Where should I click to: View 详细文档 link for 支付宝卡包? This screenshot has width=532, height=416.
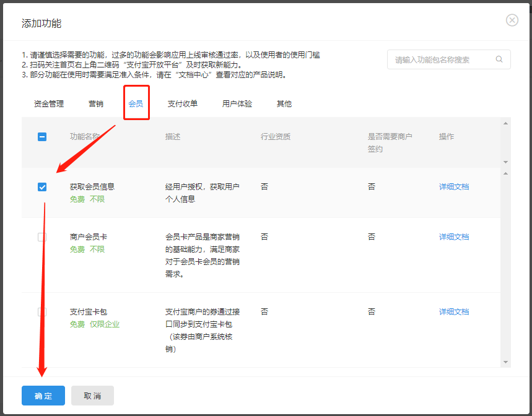tap(454, 311)
